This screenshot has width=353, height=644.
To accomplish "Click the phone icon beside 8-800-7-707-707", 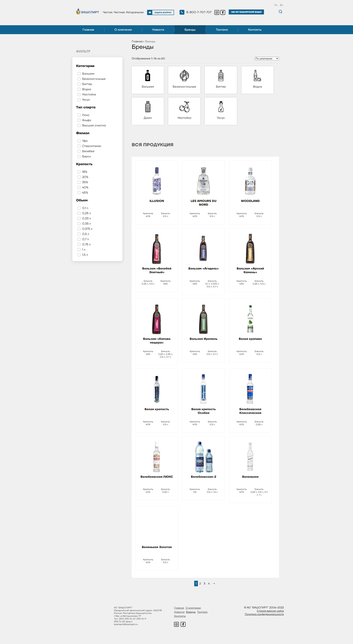I will (x=182, y=12).
